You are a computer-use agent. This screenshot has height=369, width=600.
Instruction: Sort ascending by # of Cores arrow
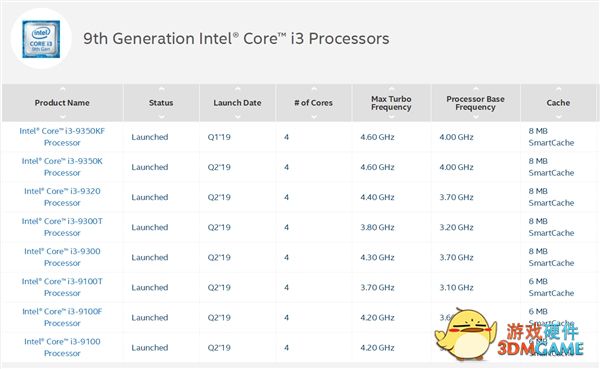click(313, 89)
